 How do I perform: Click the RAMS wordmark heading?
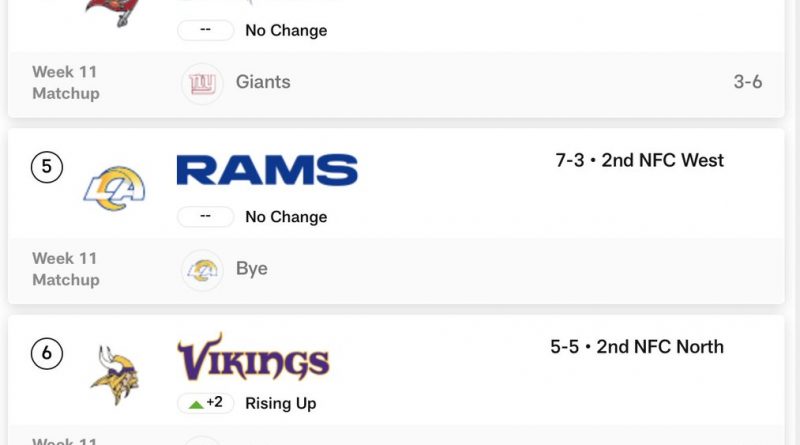tap(267, 170)
